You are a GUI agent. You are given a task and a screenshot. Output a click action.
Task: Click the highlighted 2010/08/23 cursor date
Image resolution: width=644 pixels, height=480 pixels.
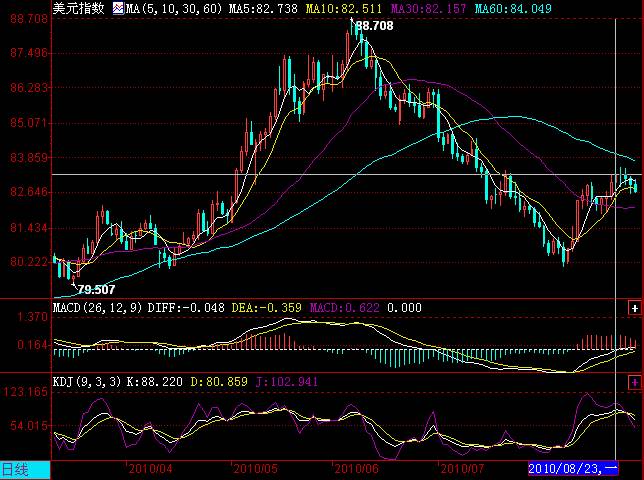point(573,469)
